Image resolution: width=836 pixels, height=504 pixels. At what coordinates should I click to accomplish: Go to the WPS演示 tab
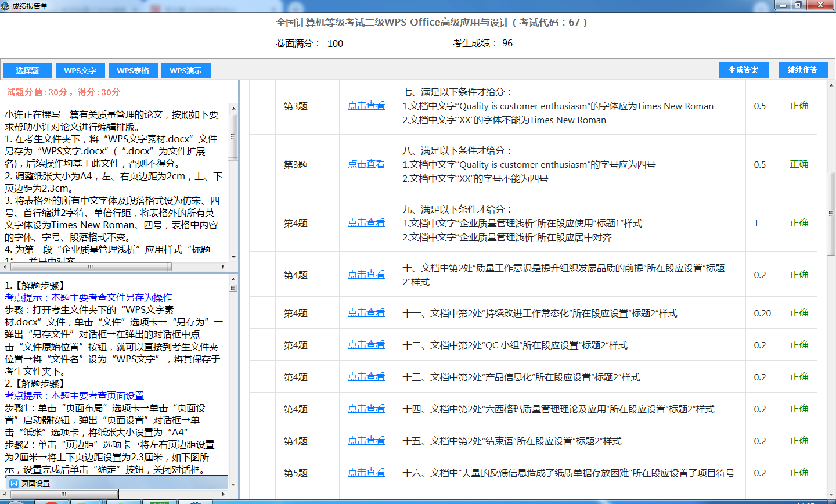click(186, 70)
